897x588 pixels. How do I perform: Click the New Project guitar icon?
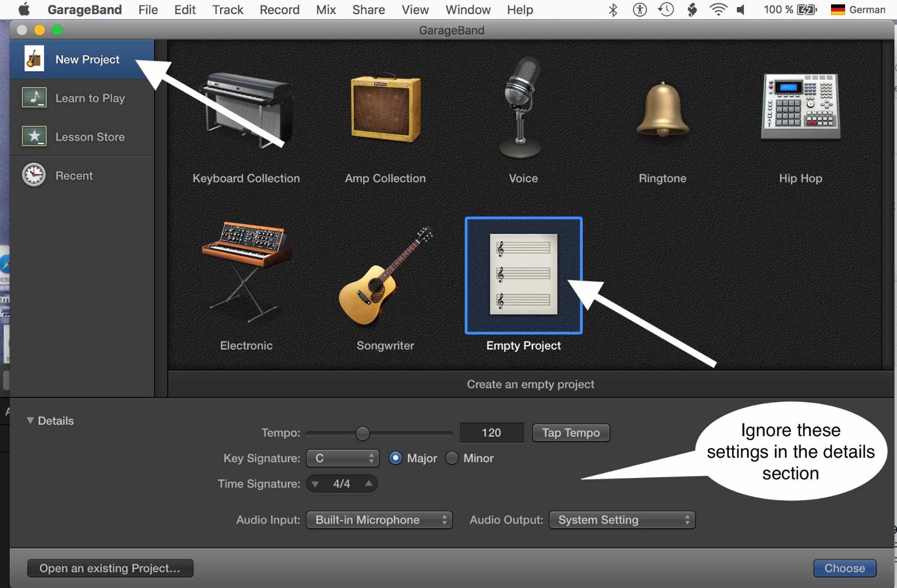click(34, 59)
